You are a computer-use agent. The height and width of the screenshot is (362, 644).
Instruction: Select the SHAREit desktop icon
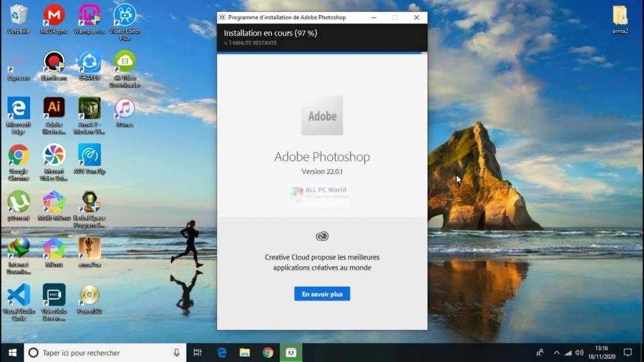[89, 62]
